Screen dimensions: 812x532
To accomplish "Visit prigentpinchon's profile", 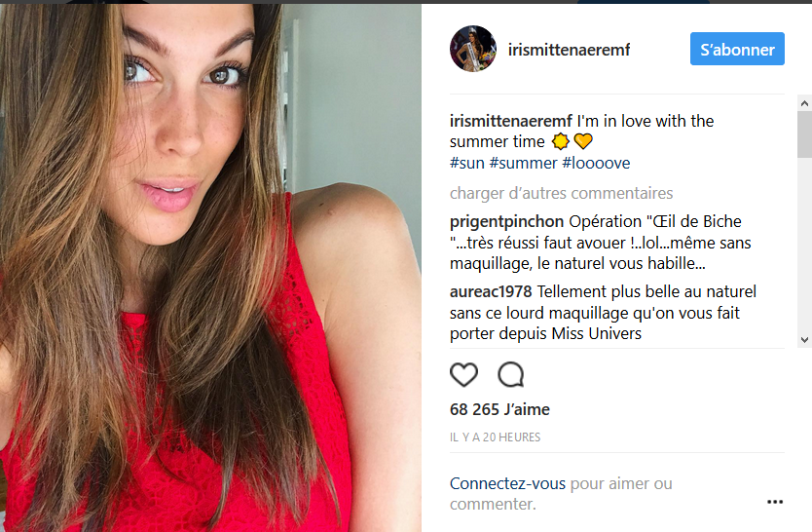I will (506, 221).
